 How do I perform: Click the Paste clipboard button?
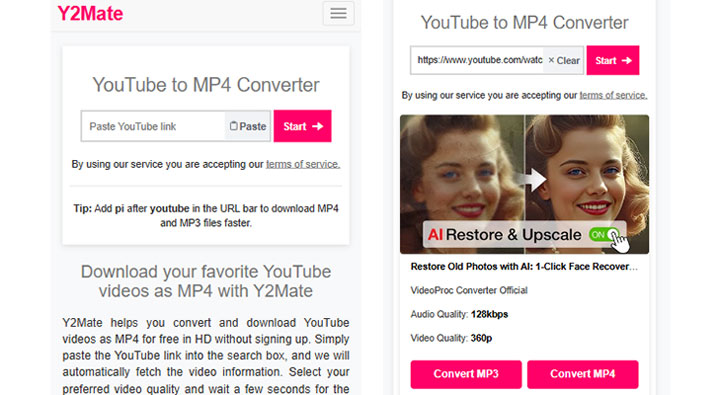tap(248, 126)
